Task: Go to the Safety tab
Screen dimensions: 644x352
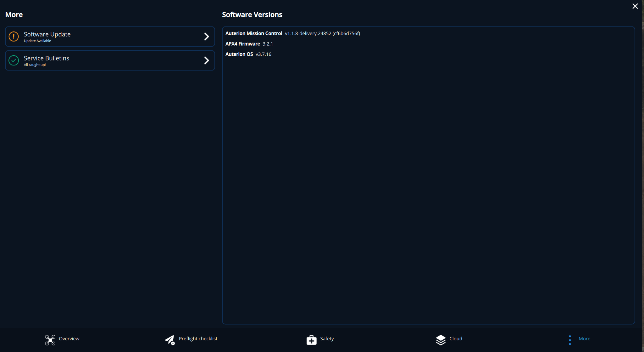Action: (x=327, y=339)
